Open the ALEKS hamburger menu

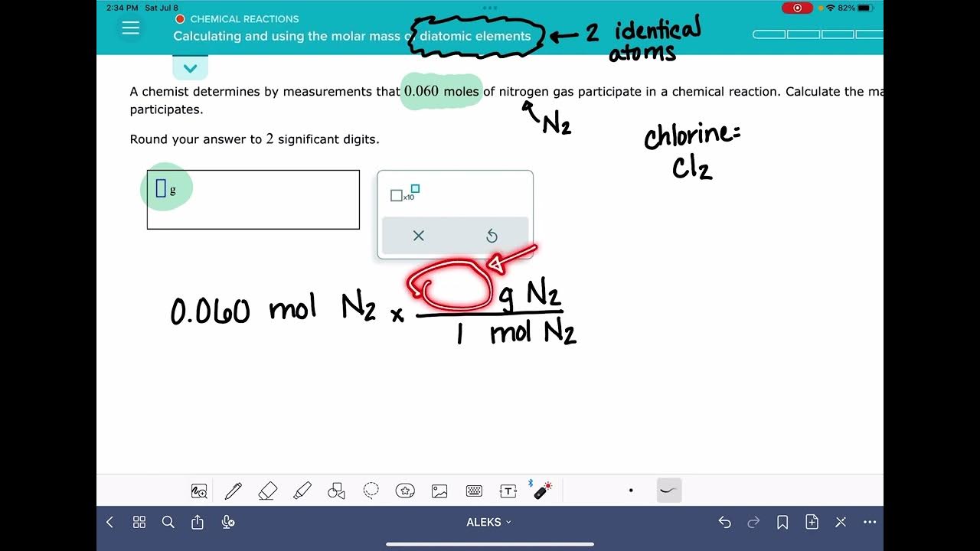click(x=131, y=28)
